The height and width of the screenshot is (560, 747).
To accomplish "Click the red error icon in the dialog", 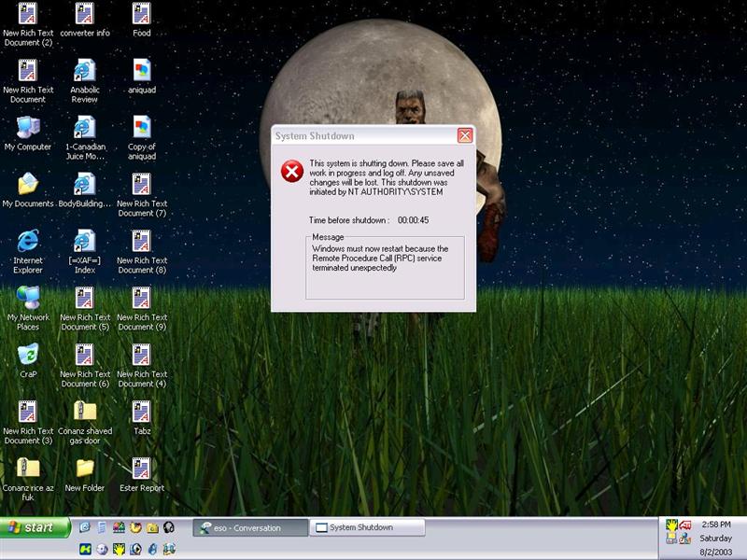I will tap(292, 172).
